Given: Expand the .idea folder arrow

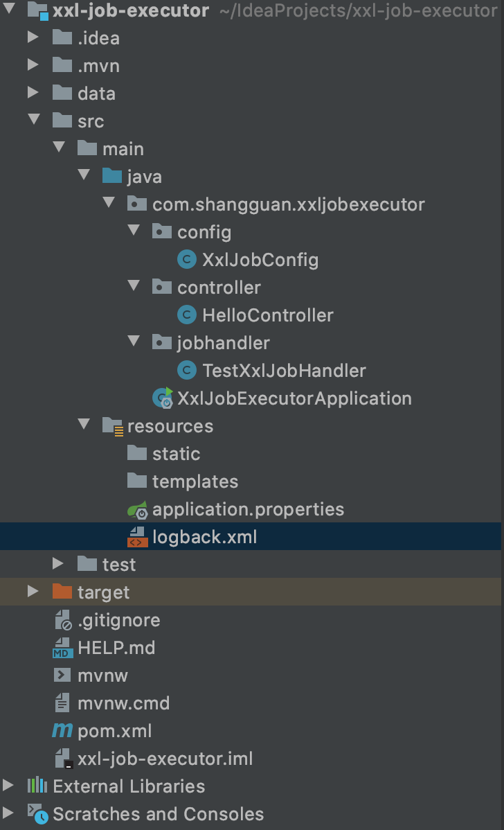Looking at the screenshot, I should pyautogui.click(x=33, y=37).
